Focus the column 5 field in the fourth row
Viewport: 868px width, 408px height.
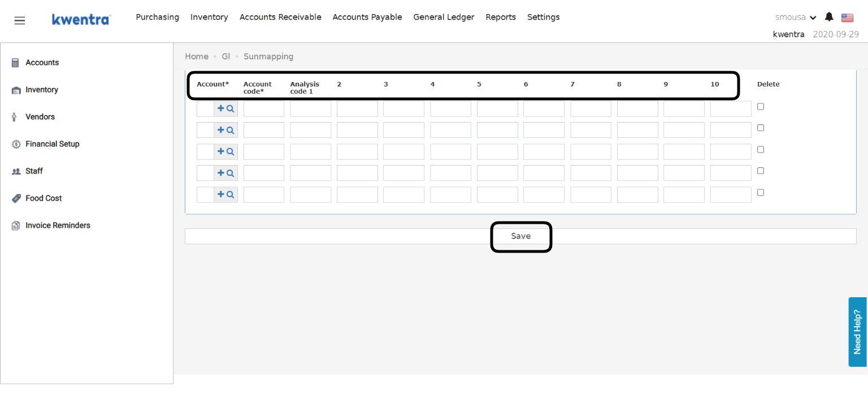click(x=497, y=173)
